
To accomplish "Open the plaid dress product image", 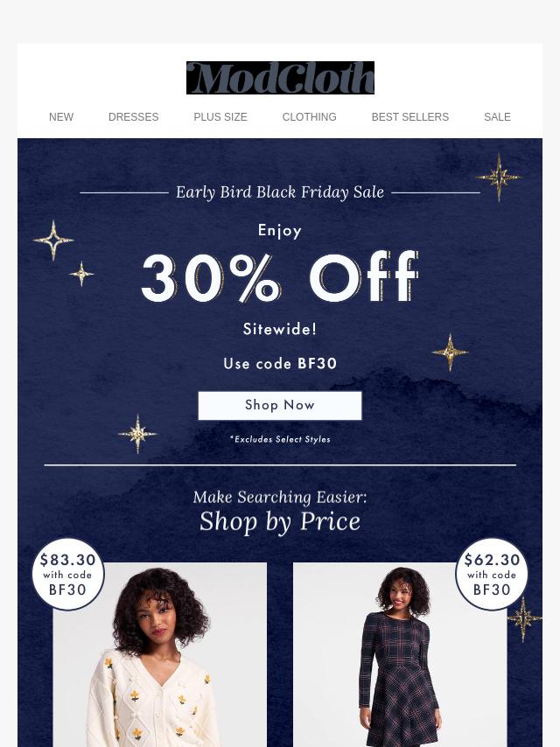I will 400,654.
